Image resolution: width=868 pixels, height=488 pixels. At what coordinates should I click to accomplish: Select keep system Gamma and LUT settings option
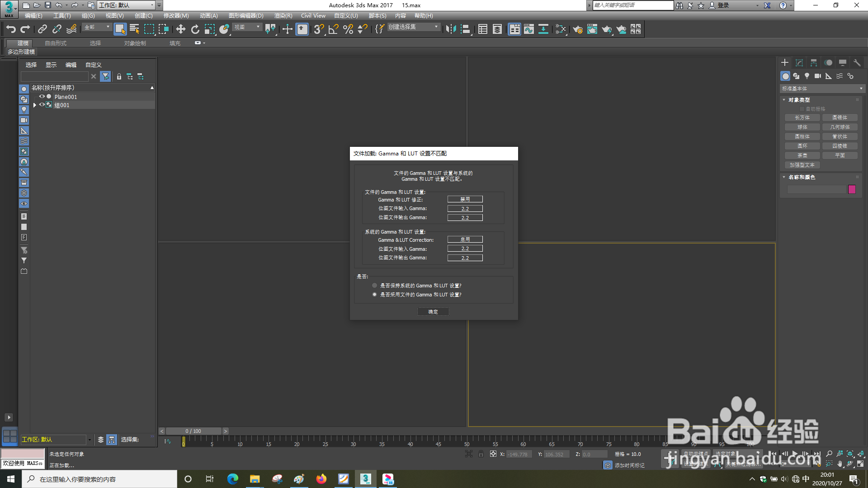pos(374,286)
